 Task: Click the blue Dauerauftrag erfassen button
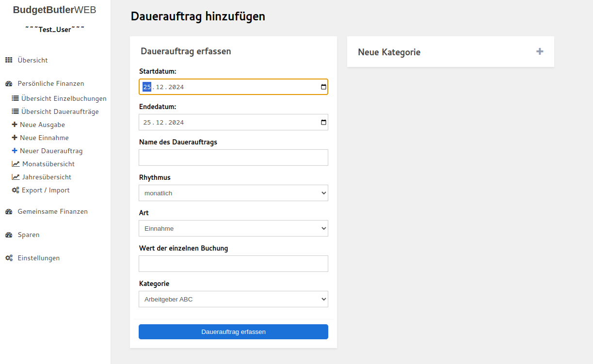(x=233, y=332)
